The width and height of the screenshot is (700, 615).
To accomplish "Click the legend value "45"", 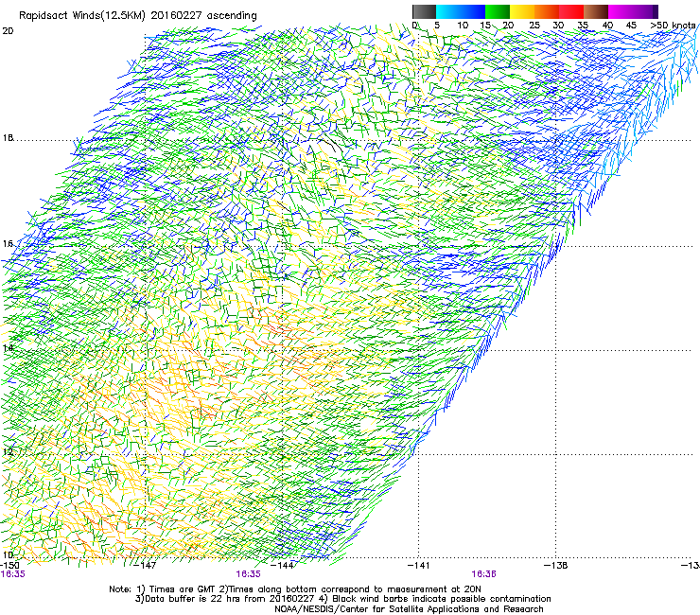I will click(631, 26).
